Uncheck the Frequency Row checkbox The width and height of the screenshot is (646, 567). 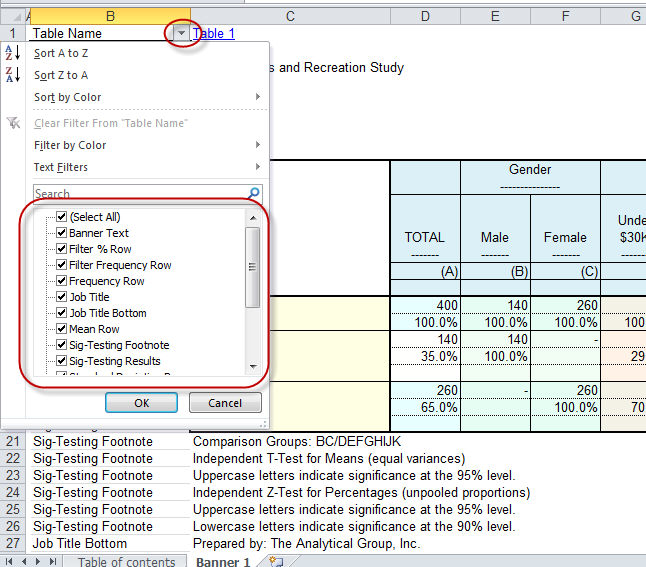point(61,281)
